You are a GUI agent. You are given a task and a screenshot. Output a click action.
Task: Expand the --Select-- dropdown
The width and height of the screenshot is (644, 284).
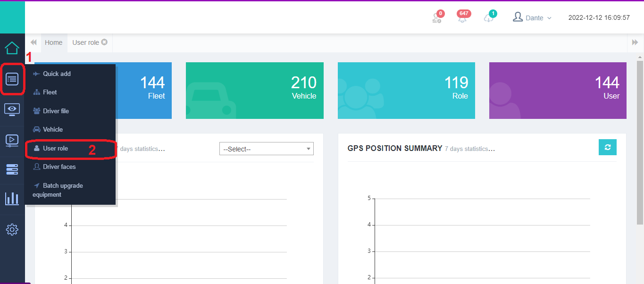[266, 149]
